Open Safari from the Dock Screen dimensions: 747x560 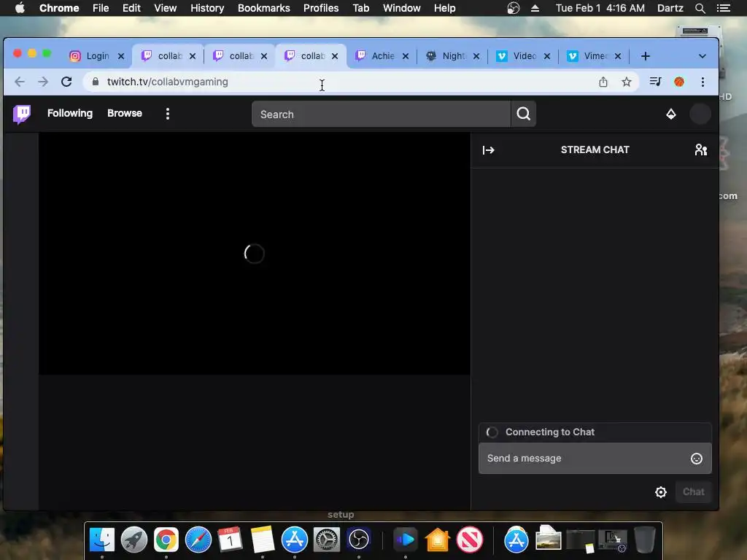(x=198, y=540)
